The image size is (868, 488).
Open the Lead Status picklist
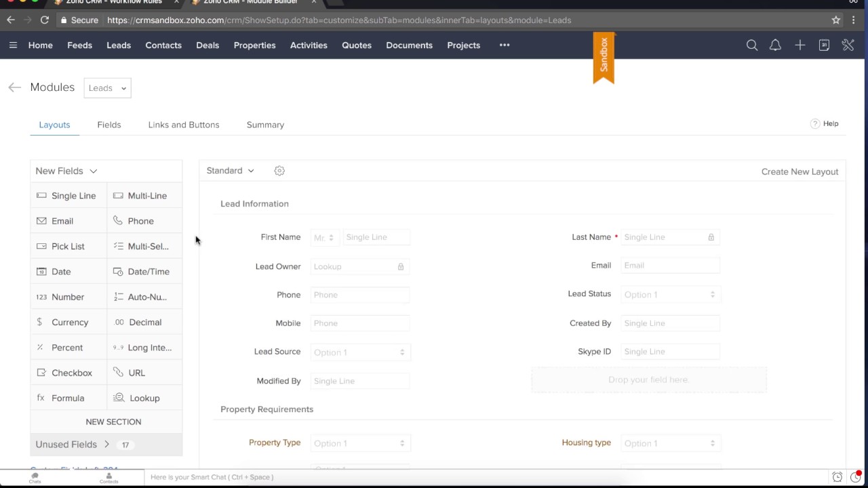(x=669, y=295)
